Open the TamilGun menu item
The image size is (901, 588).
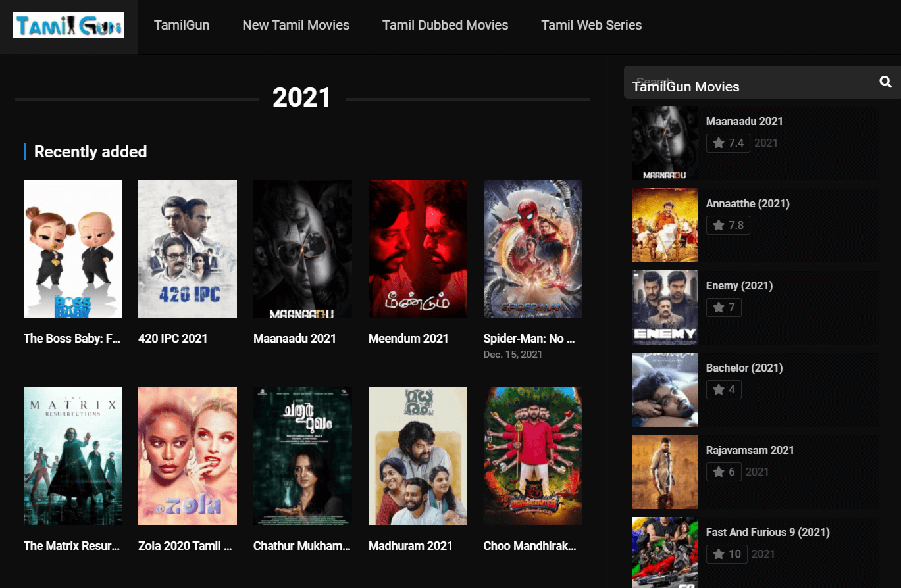182,26
